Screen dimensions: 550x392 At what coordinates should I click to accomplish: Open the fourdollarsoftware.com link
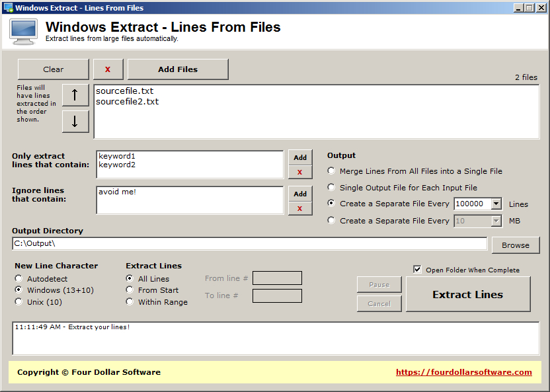coord(463,372)
